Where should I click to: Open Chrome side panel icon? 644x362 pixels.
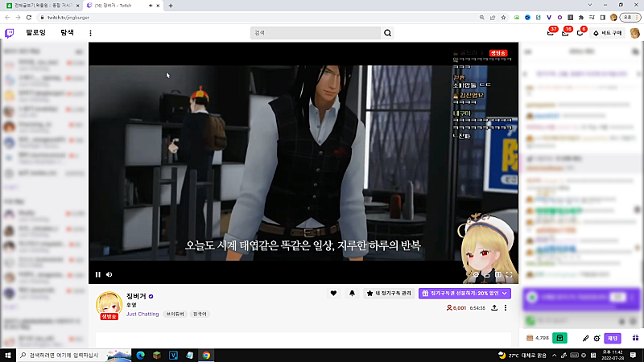pos(602,18)
